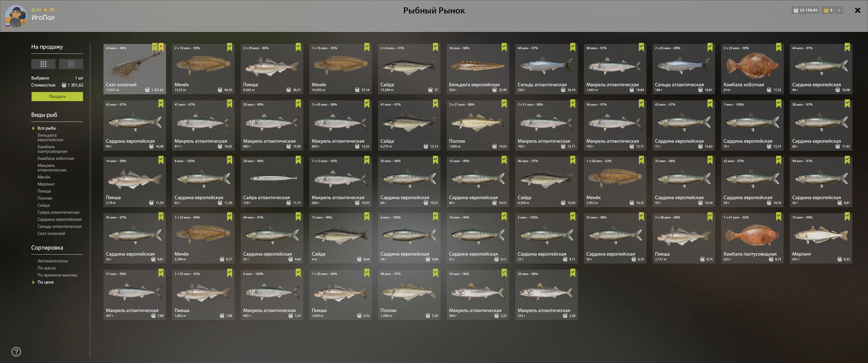Select the Бельдюга европейская 550 г card
Viewport: 868px width, 363px height.
pos(478,69)
